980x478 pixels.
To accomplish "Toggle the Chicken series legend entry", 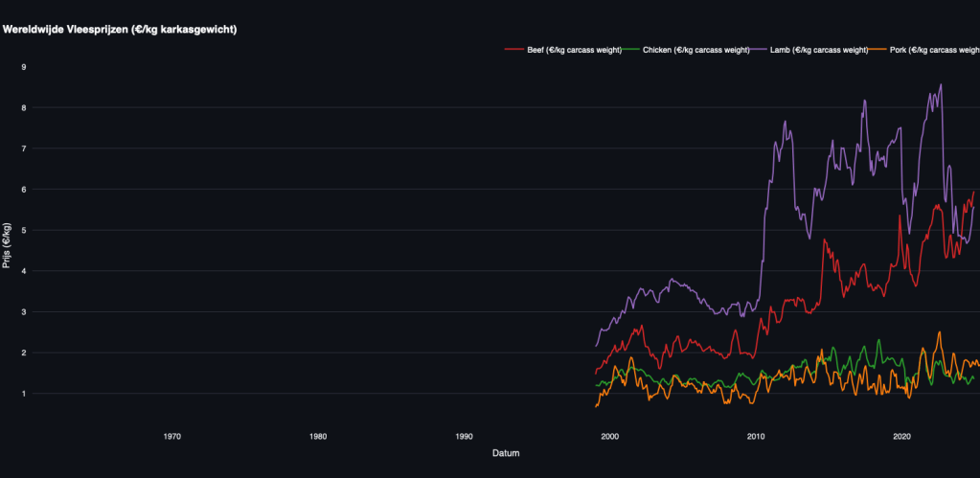I will 690,49.
